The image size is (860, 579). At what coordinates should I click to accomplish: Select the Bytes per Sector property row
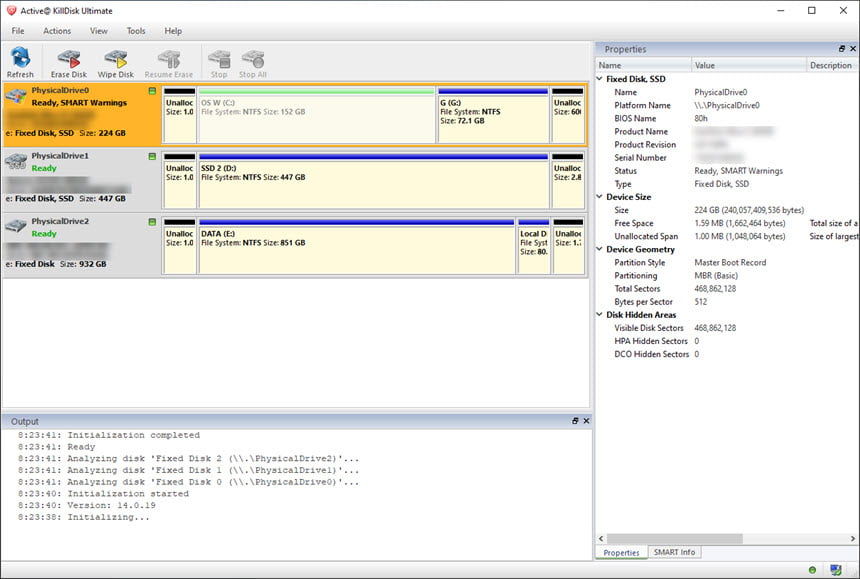pos(727,302)
